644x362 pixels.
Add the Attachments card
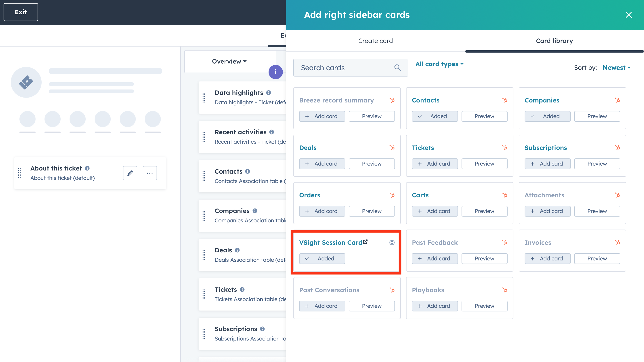click(547, 211)
